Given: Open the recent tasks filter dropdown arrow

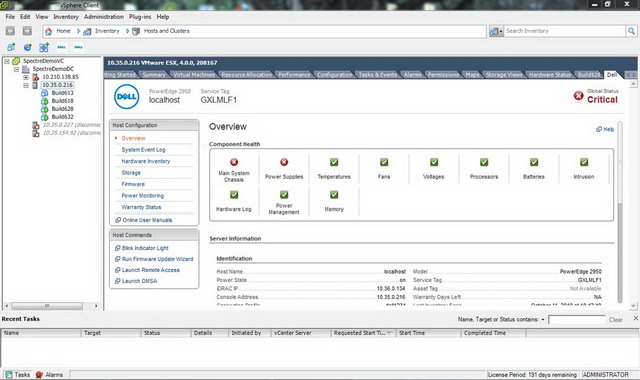Looking at the screenshot, I should pos(543,320).
